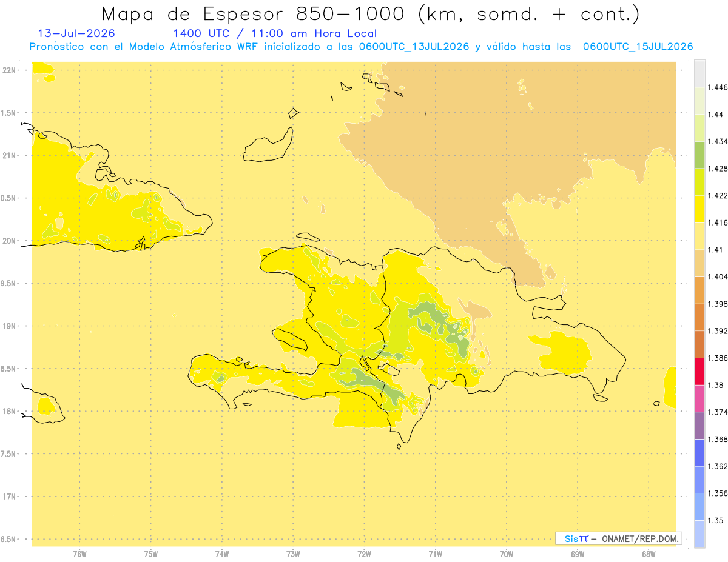Click the legend value 1.386
Screen dimensions: 728x562
point(718,358)
